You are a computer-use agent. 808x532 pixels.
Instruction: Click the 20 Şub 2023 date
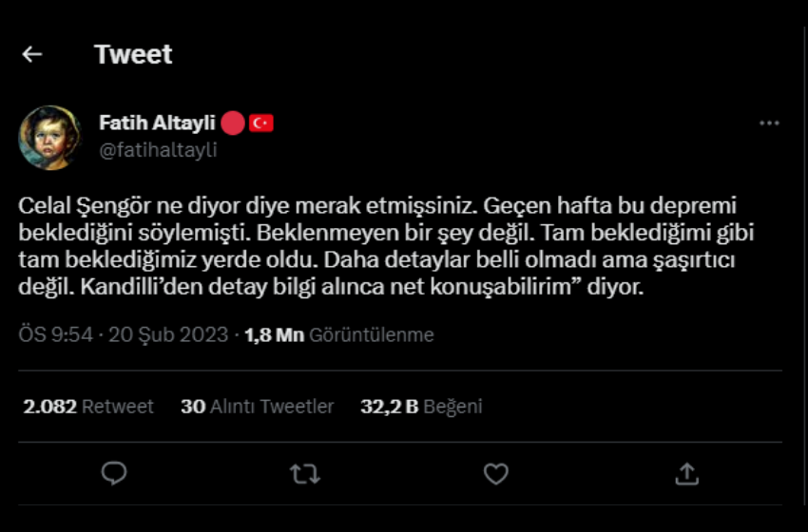pos(168,334)
